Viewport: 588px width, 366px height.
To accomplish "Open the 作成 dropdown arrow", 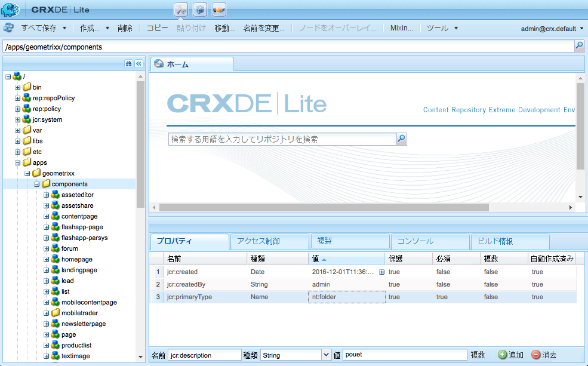I will pyautogui.click(x=107, y=28).
